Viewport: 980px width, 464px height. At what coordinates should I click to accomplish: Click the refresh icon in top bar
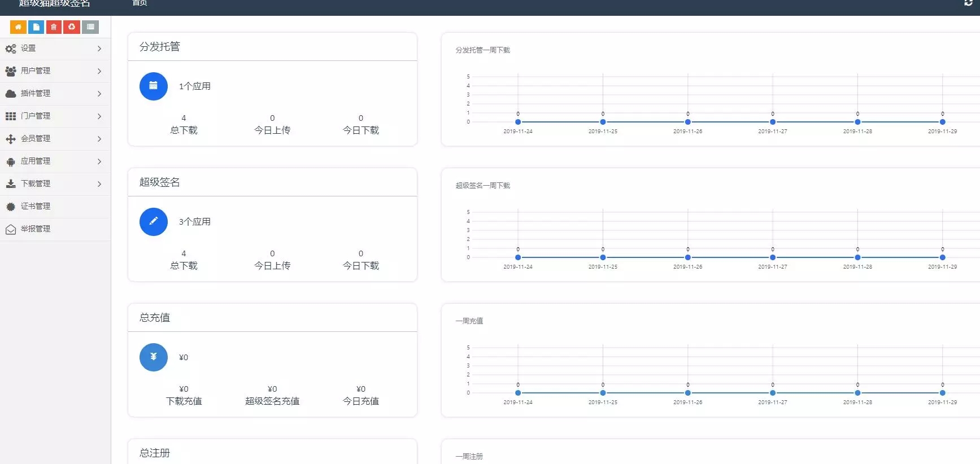coord(968,3)
